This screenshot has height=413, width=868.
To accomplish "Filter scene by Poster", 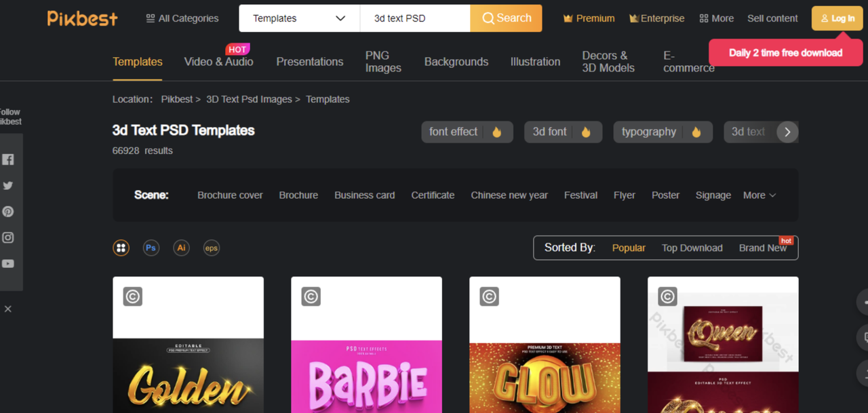I will tap(665, 195).
